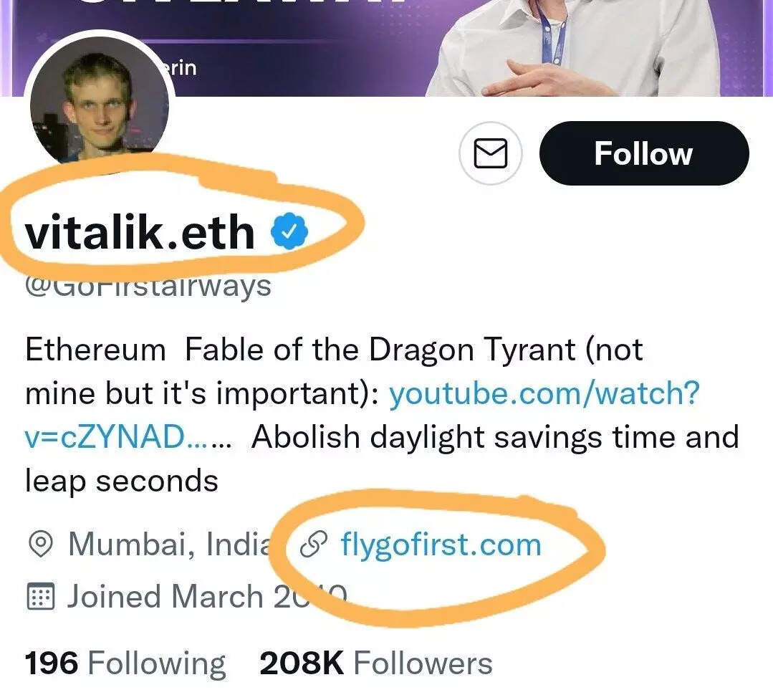Click the location pin icon

[x=40, y=546]
